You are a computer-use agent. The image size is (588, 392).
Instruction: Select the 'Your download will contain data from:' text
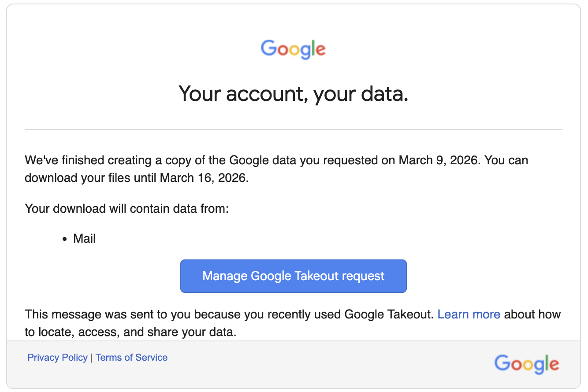coord(127,208)
